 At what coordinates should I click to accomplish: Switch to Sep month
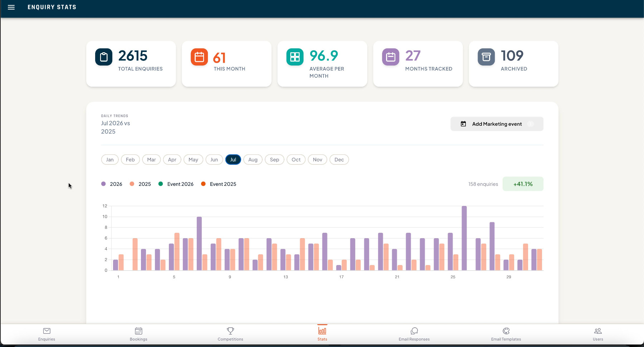274,160
